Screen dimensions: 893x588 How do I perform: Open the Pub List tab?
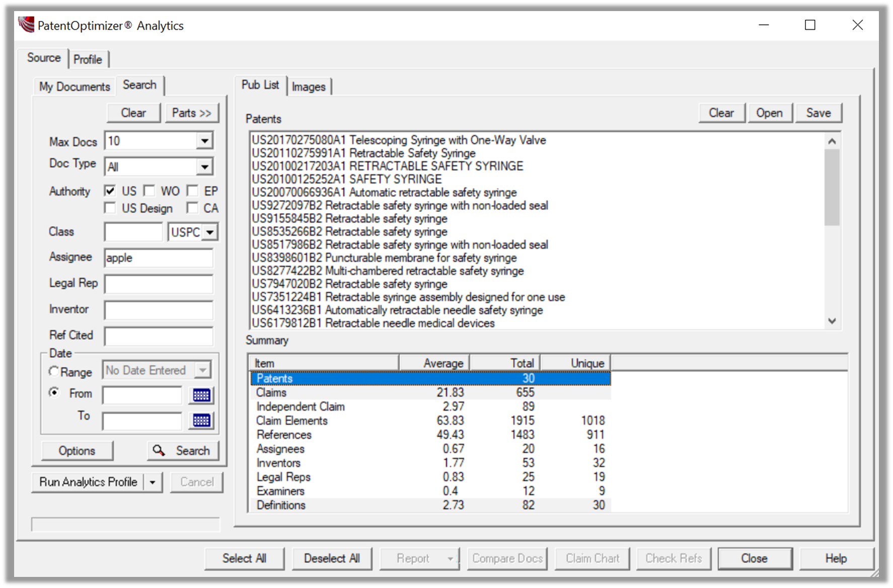pyautogui.click(x=260, y=85)
